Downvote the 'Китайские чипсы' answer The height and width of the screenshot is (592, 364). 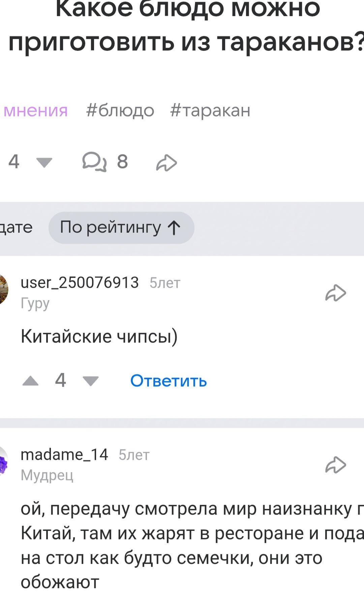[90, 381]
